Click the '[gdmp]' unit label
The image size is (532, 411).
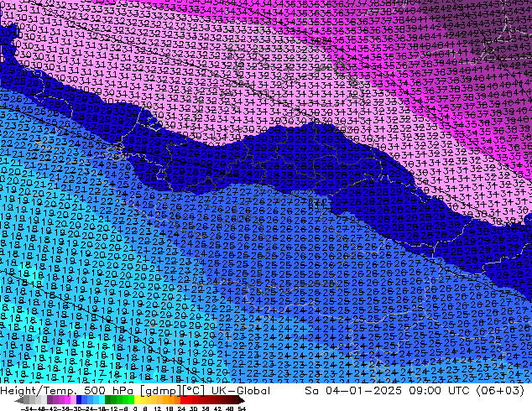(161, 391)
